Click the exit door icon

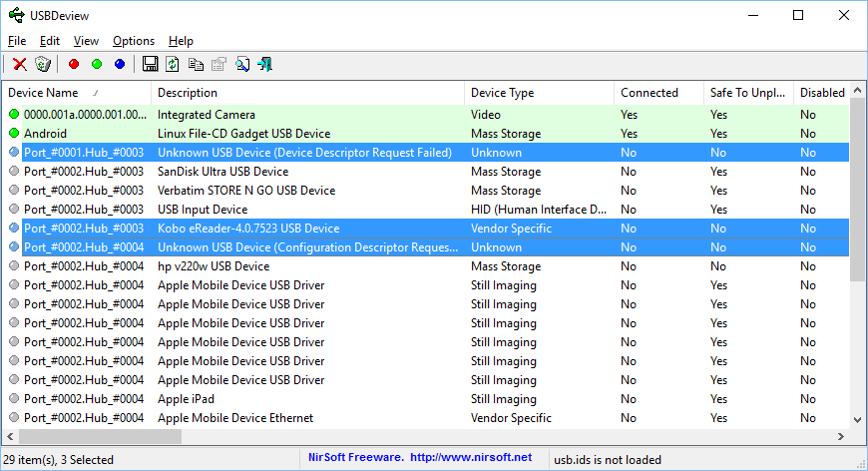point(265,64)
